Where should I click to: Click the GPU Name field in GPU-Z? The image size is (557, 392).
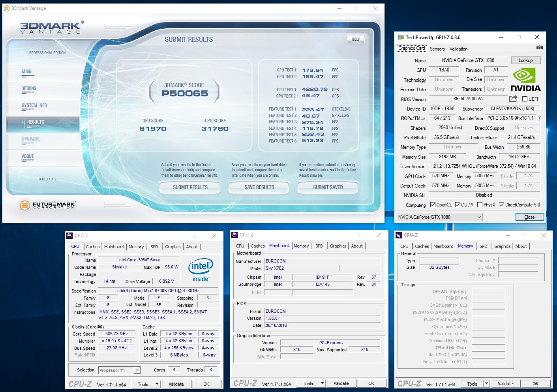click(468, 60)
